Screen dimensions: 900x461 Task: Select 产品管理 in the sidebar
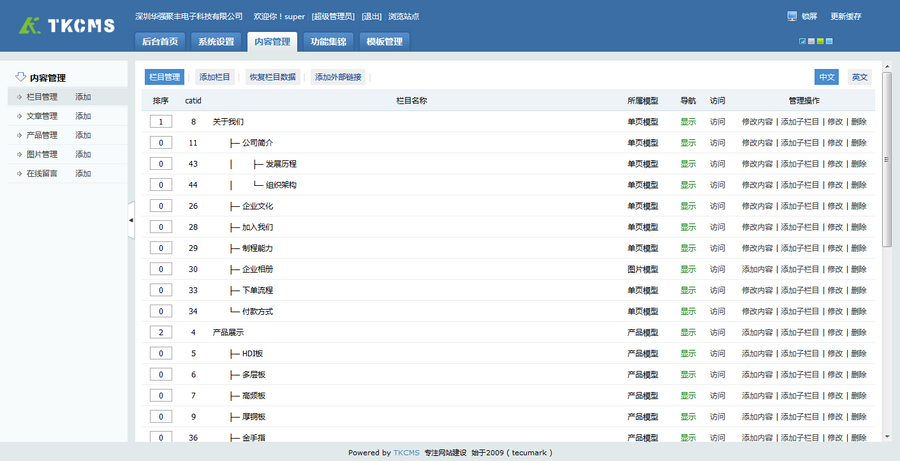42,135
